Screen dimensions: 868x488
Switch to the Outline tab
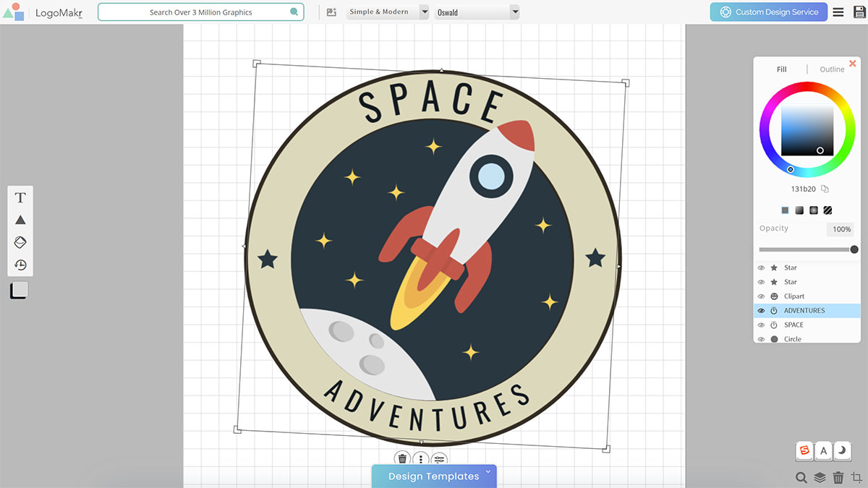(832, 69)
